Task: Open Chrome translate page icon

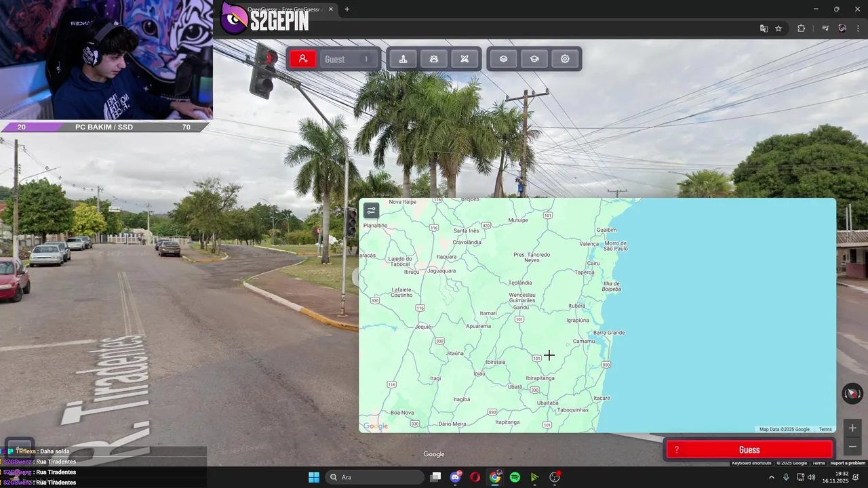Action: click(764, 28)
